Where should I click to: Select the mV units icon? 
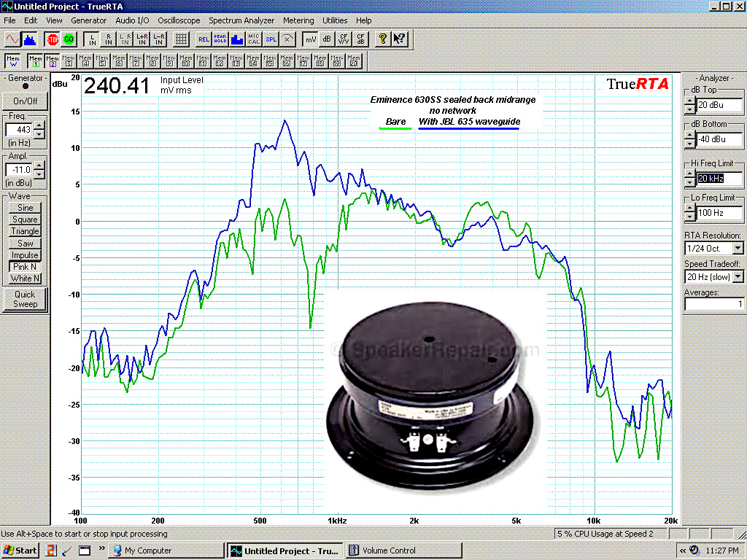310,39
